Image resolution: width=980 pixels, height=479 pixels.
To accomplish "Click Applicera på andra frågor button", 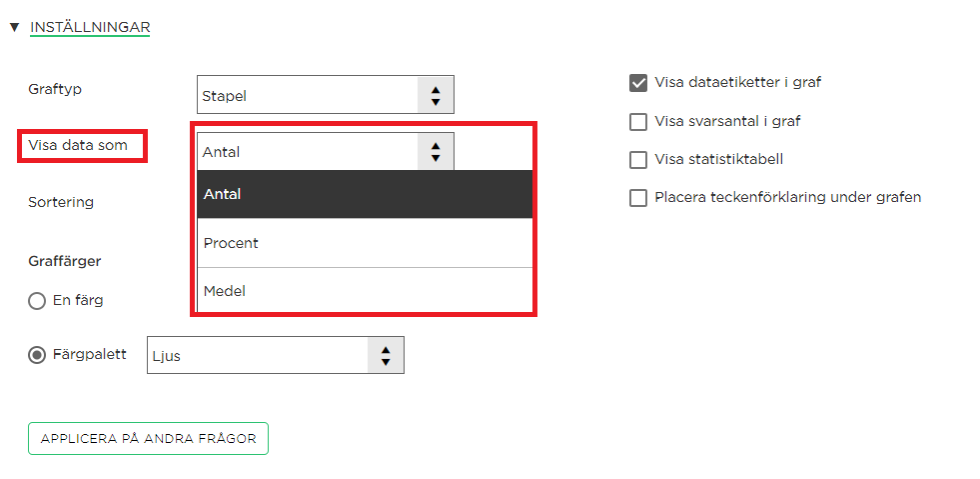I will pyautogui.click(x=148, y=438).
